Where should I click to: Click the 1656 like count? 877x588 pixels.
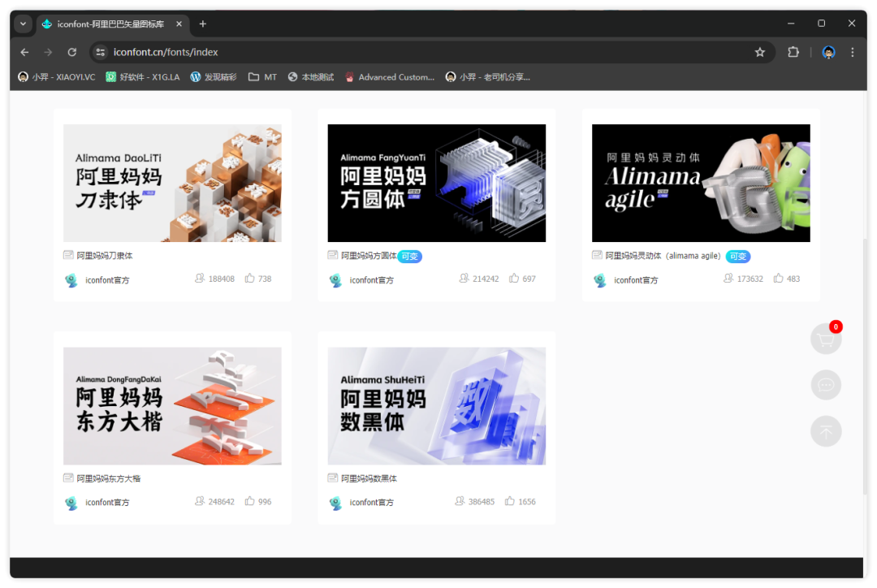527,502
